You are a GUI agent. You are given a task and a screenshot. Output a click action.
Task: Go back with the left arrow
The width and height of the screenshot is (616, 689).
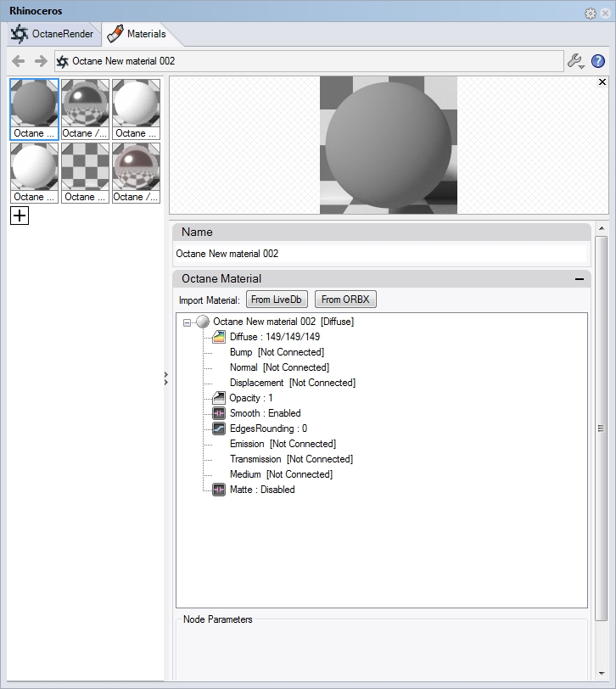point(18,61)
